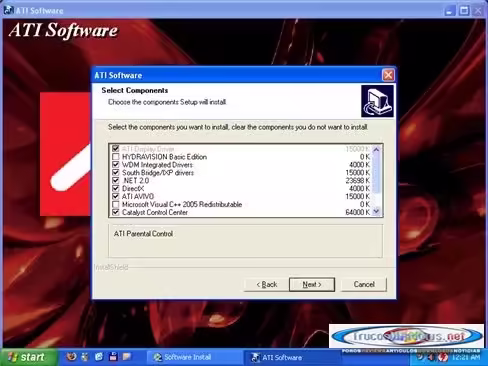Cancel the ATI Software setup
488x366 pixels.
(x=364, y=284)
